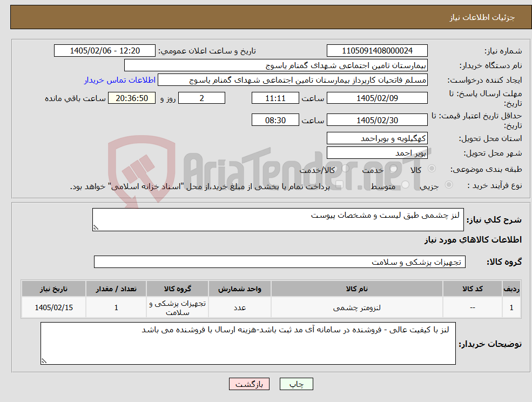Image resolution: width=532 pixels, height=402 pixels.
Task: Click the واحد شمارش column header
Action: tap(240, 289)
